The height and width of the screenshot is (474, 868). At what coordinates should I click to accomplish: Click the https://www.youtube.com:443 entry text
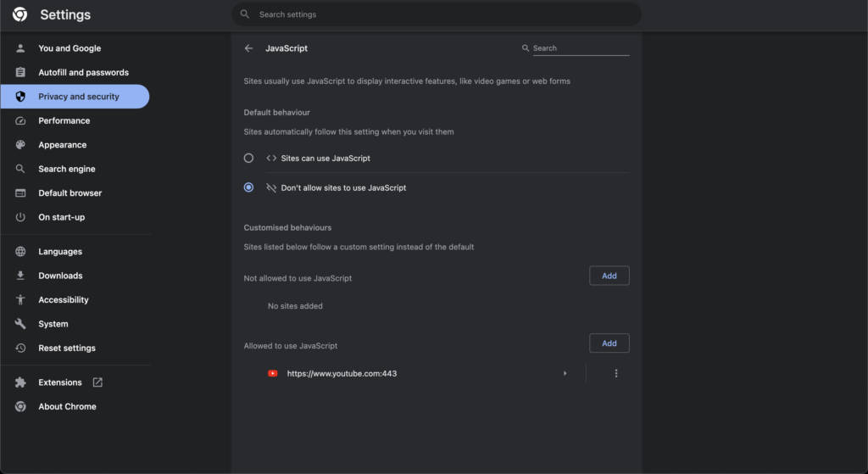tap(342, 373)
